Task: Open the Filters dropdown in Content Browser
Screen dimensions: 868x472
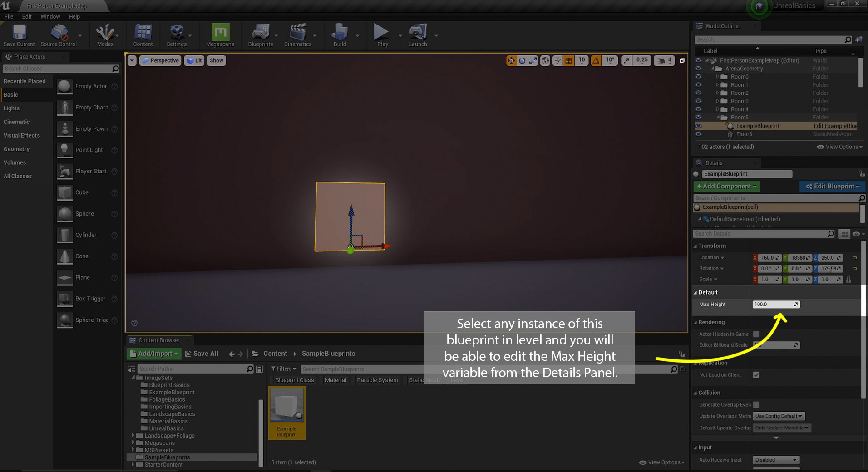Action: tap(284, 369)
